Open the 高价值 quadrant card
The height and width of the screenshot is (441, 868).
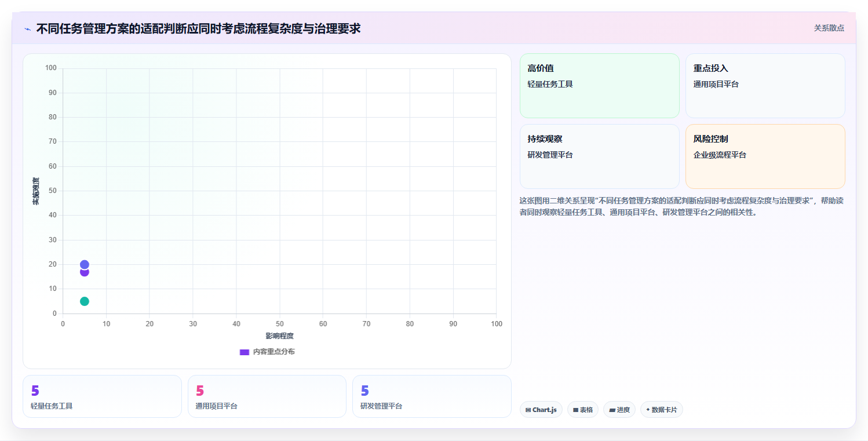600,86
